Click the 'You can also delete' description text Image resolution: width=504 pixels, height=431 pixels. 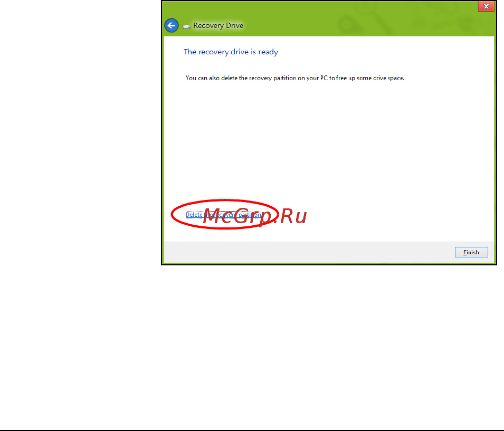[x=295, y=78]
